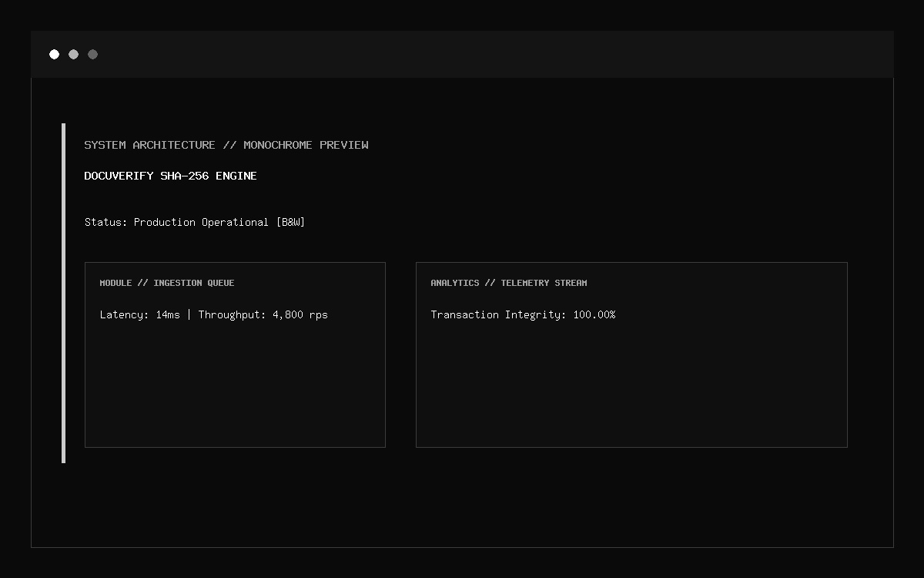Click "Transaction Integrity: 100.00%" readout
The image size is (924, 578).
point(524,314)
